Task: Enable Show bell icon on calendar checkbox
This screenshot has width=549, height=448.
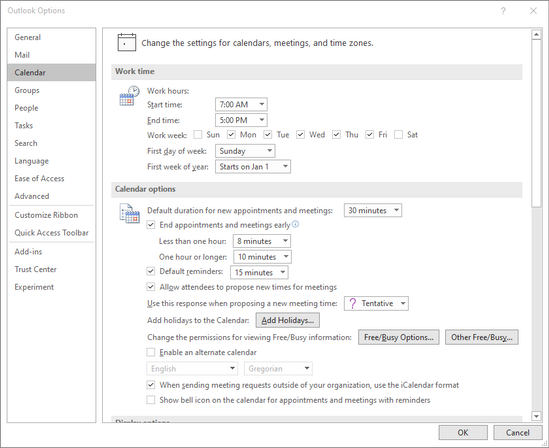Action: (x=151, y=400)
